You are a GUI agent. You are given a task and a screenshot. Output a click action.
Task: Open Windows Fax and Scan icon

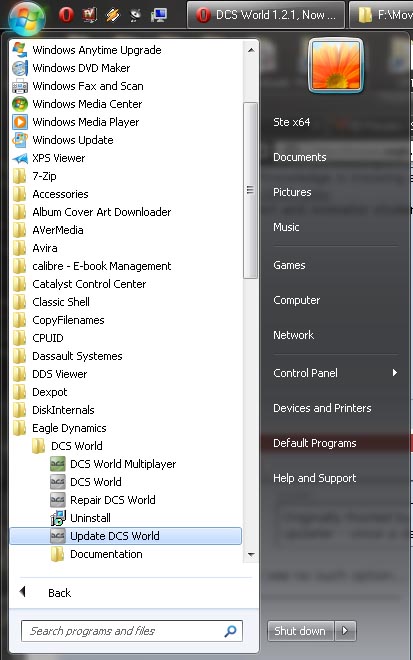pyautogui.click(x=20, y=86)
